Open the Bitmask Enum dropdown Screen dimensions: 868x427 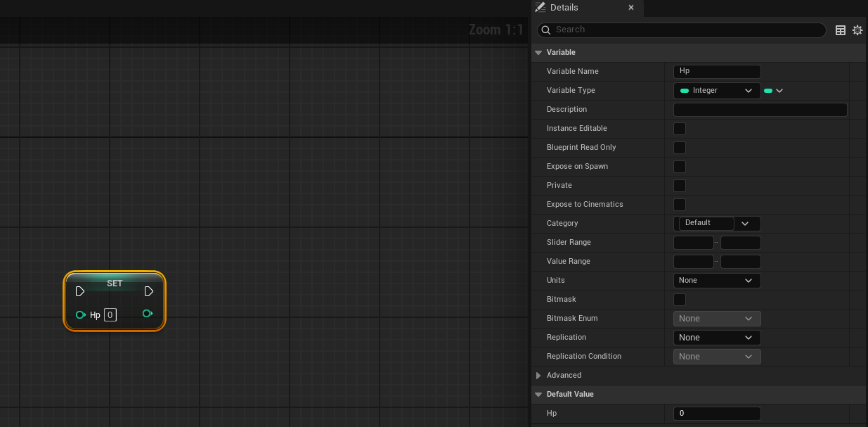(717, 319)
